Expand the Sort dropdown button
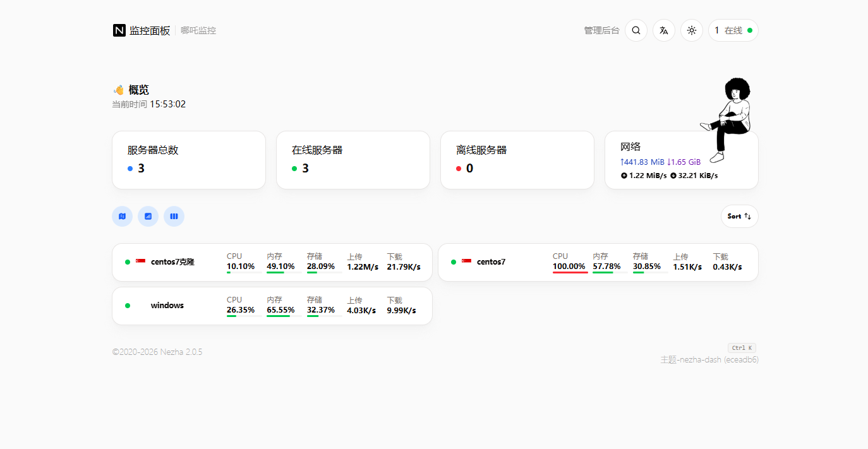This screenshot has height=449, width=868. pos(739,216)
